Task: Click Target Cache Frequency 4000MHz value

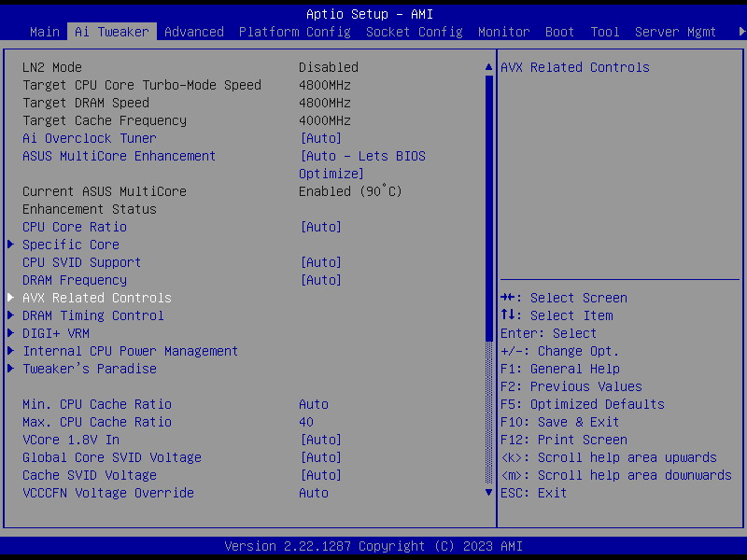Action: [x=325, y=120]
